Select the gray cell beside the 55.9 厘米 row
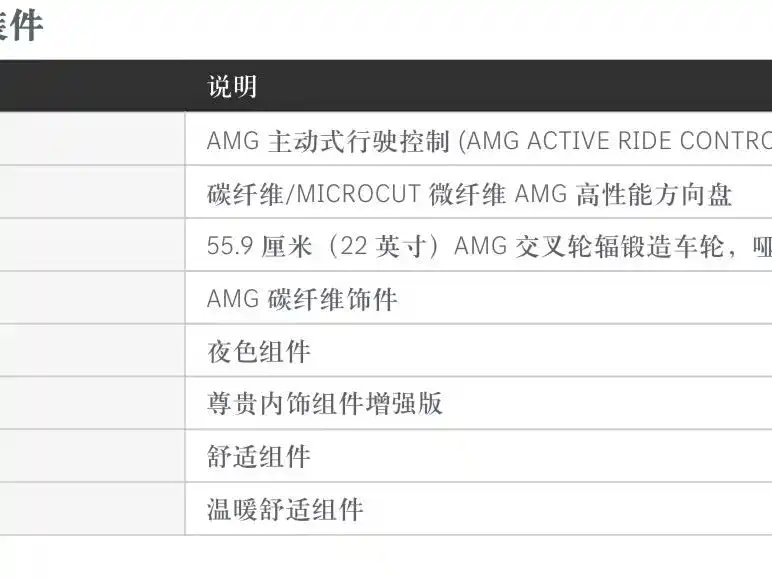The height and width of the screenshot is (579, 772). click(93, 245)
